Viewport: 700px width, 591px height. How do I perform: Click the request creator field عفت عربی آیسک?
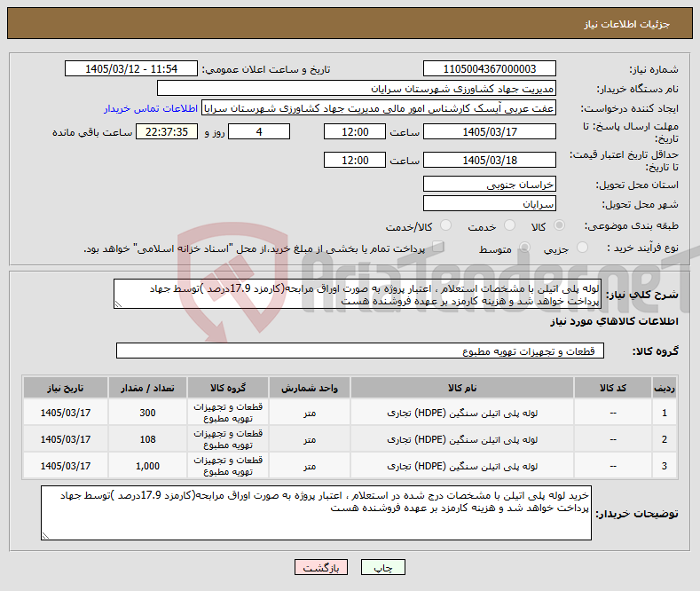coord(379,108)
